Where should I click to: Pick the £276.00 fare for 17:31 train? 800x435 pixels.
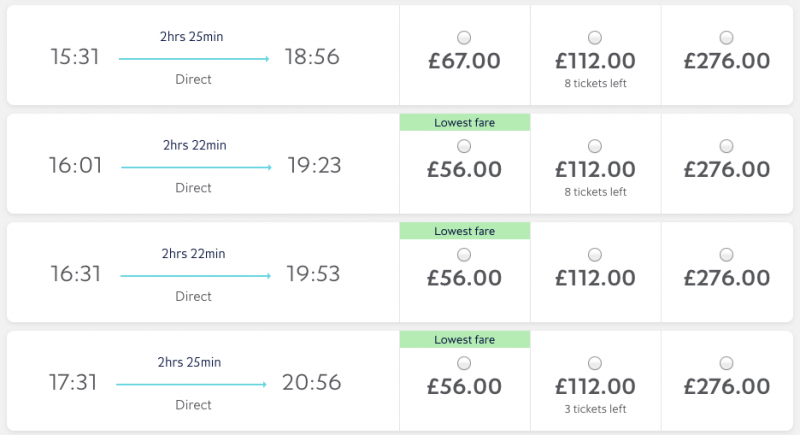pyautogui.click(x=727, y=364)
